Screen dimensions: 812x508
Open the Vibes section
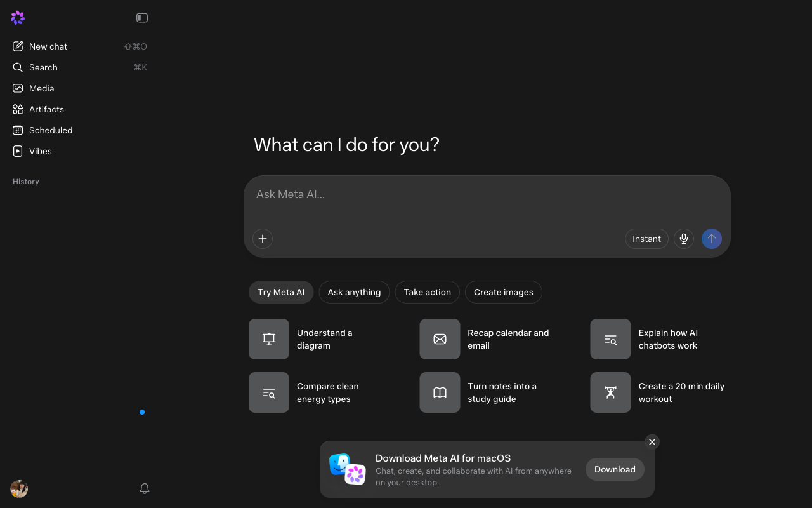click(79, 151)
